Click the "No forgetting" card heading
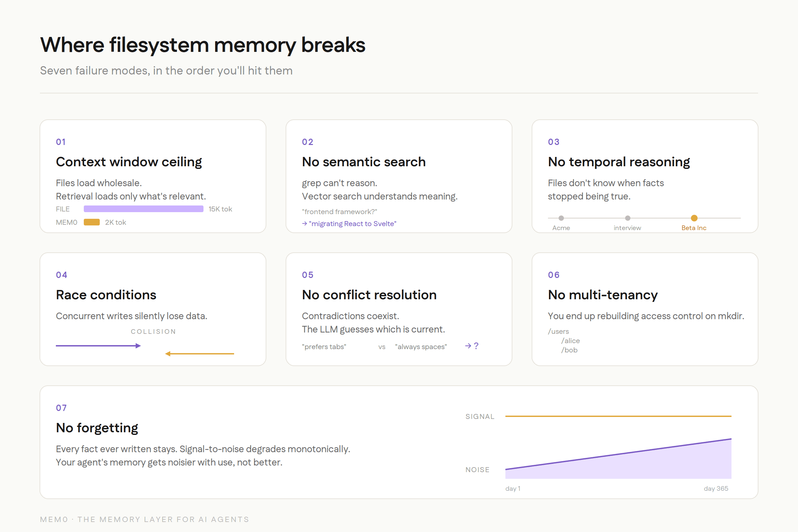Image resolution: width=798 pixels, height=532 pixels. 97,428
